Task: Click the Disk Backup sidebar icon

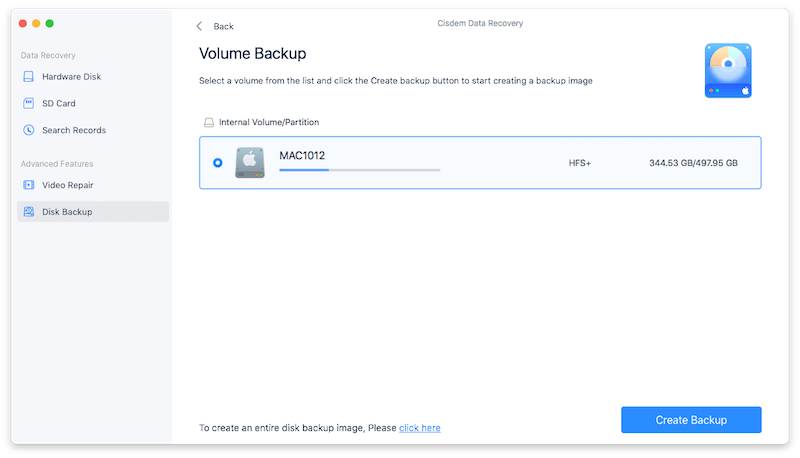Action: click(x=29, y=212)
